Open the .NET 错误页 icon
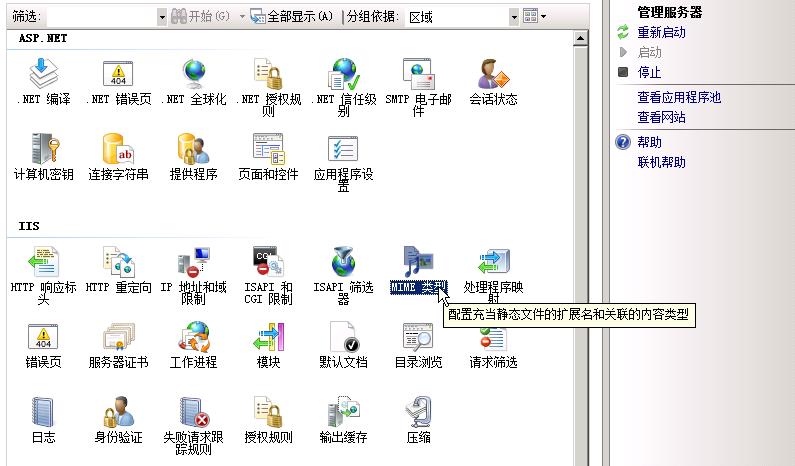This screenshot has width=795, height=466. point(118,81)
